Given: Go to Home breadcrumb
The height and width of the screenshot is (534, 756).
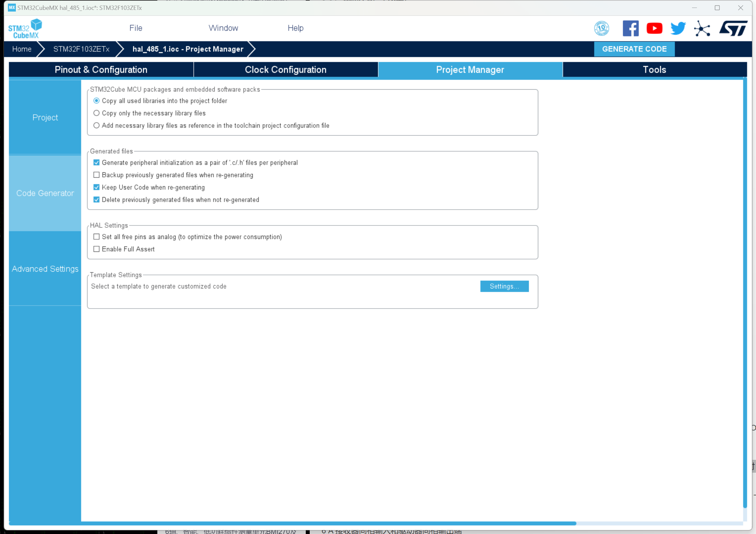Looking at the screenshot, I should point(22,49).
